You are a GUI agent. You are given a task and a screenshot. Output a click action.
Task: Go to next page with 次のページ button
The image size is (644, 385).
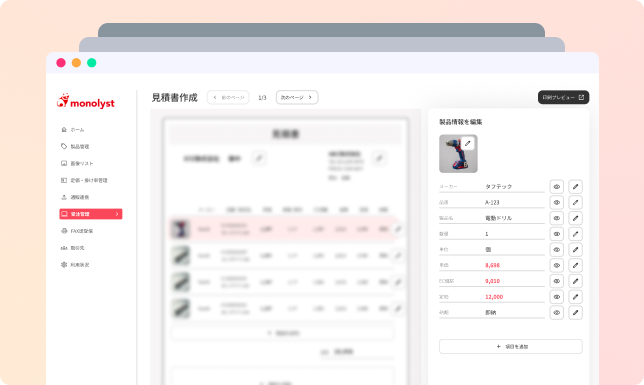pyautogui.click(x=297, y=97)
